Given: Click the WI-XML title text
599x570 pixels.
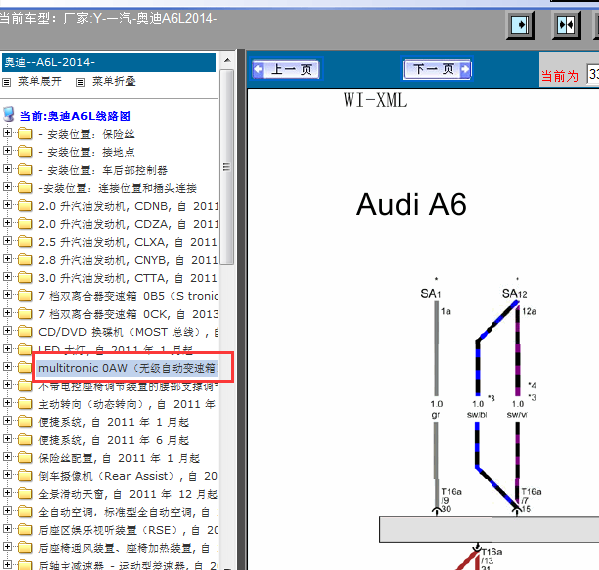Looking at the screenshot, I should click(x=376, y=100).
